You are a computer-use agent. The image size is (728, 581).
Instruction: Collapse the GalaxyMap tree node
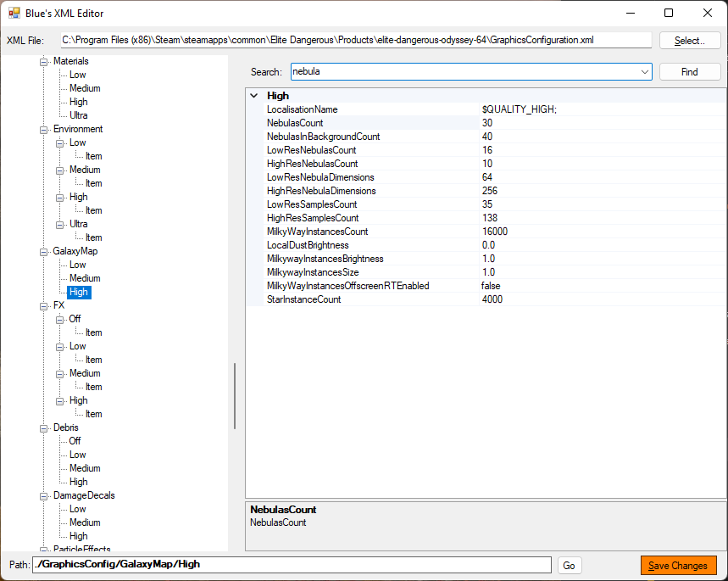(x=43, y=252)
